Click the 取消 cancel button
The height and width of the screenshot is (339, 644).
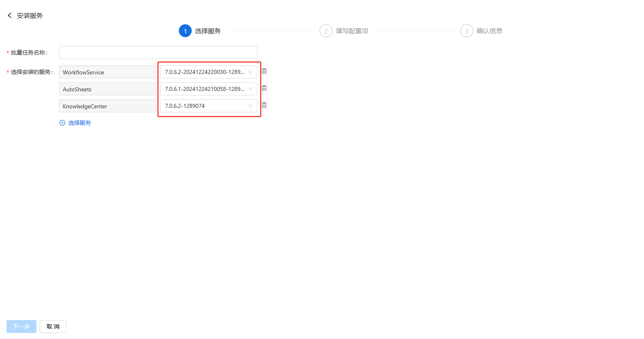(x=53, y=326)
